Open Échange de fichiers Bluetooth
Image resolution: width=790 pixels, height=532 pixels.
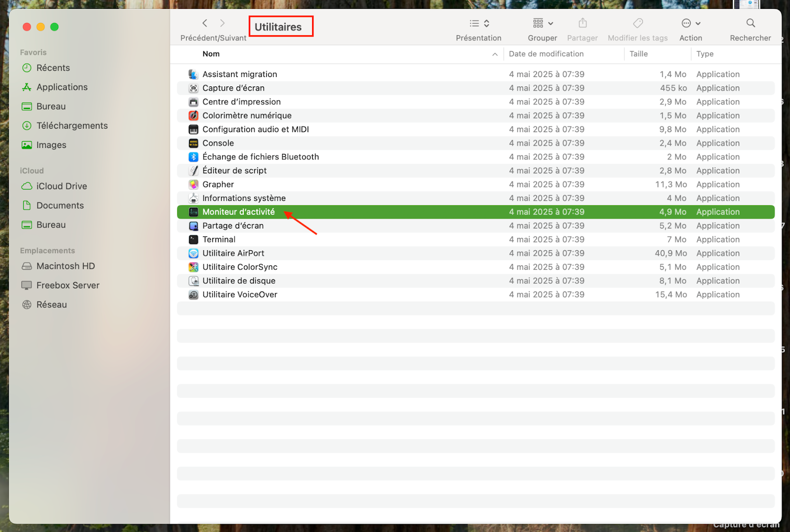tap(261, 156)
